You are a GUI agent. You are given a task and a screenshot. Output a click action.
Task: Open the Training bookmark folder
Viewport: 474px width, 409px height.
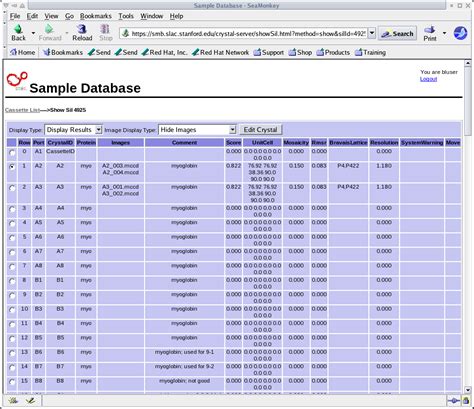(x=370, y=52)
